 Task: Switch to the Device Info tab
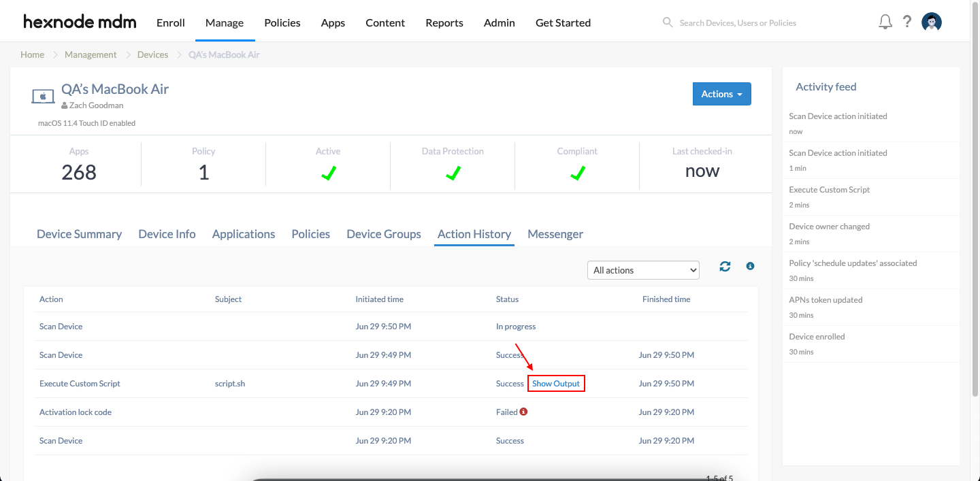point(167,234)
